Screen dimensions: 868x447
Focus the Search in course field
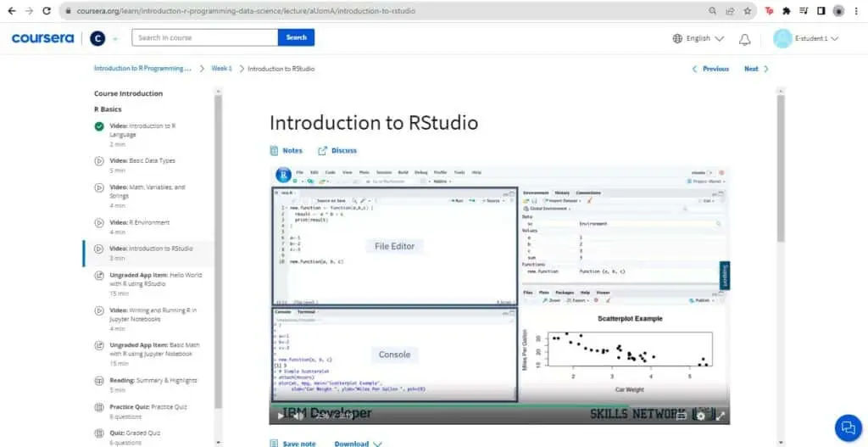click(x=205, y=37)
